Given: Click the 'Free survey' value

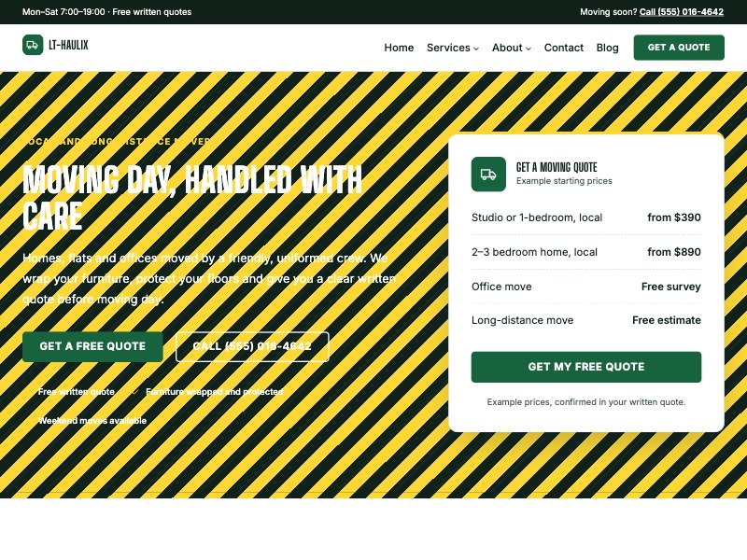Looking at the screenshot, I should (x=671, y=287).
